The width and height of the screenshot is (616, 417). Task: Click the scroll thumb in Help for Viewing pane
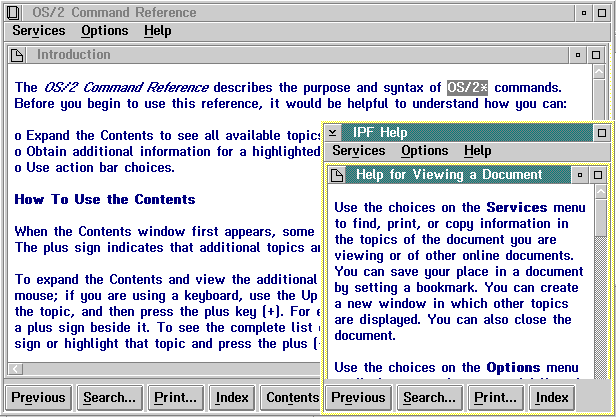point(601,217)
